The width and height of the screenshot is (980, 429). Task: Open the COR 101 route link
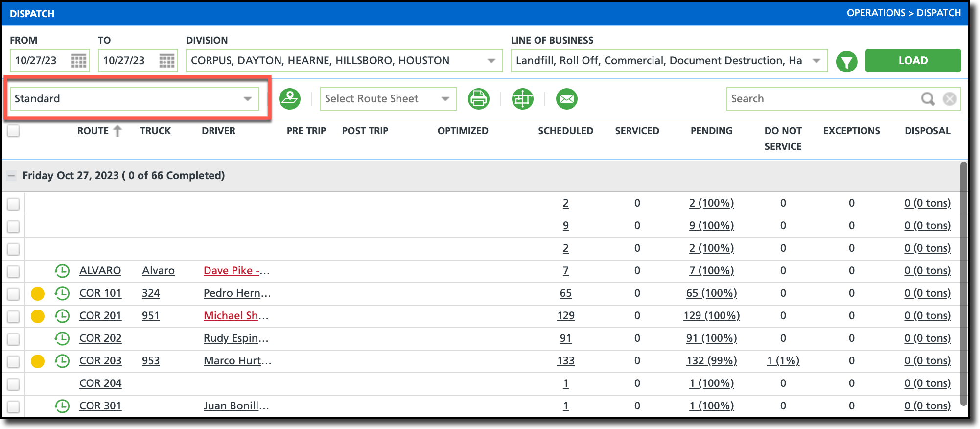[100, 293]
